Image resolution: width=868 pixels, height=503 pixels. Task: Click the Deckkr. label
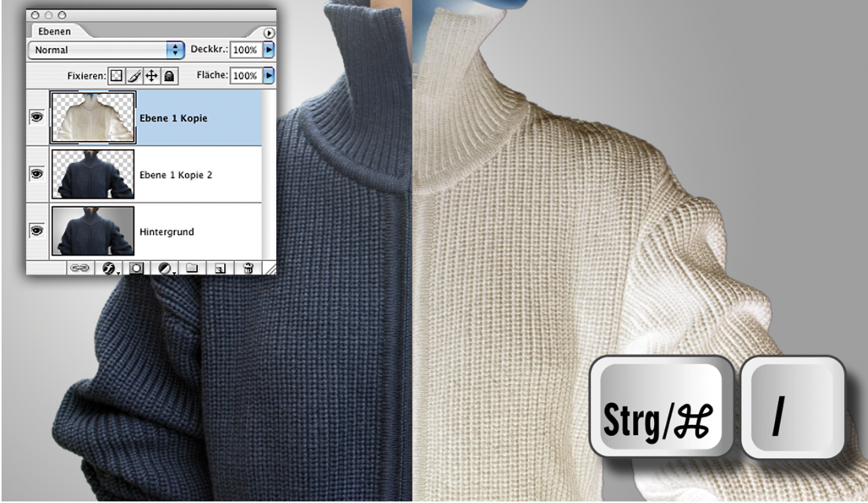[208, 49]
